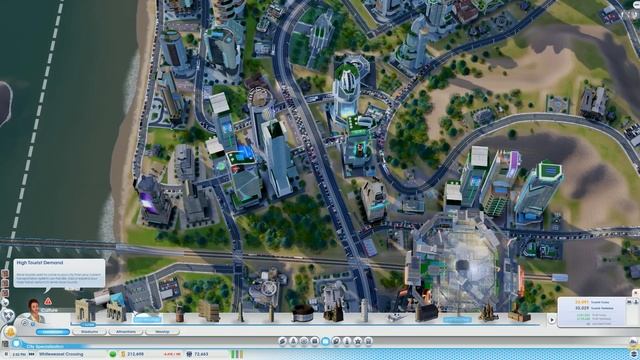
Task: Click the red warning triangle alert
Action: 48,301
